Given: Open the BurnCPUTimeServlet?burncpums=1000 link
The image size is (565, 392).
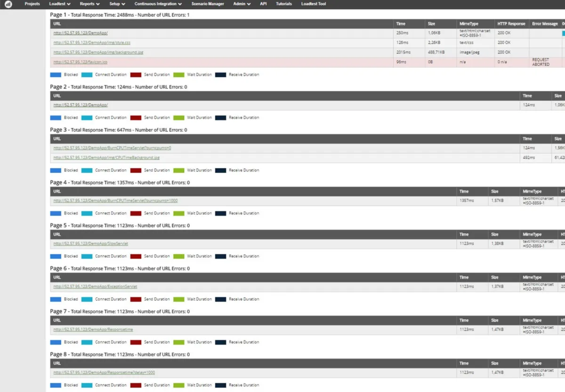Looking at the screenshot, I should pos(115,201).
